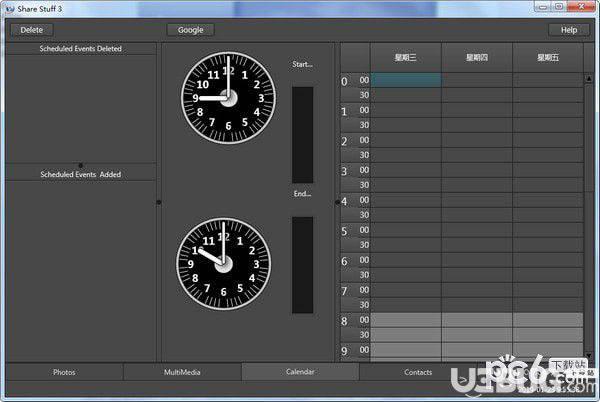Select the 8:00 cell under 星期四 column
600x402 pixels.
pos(477,320)
